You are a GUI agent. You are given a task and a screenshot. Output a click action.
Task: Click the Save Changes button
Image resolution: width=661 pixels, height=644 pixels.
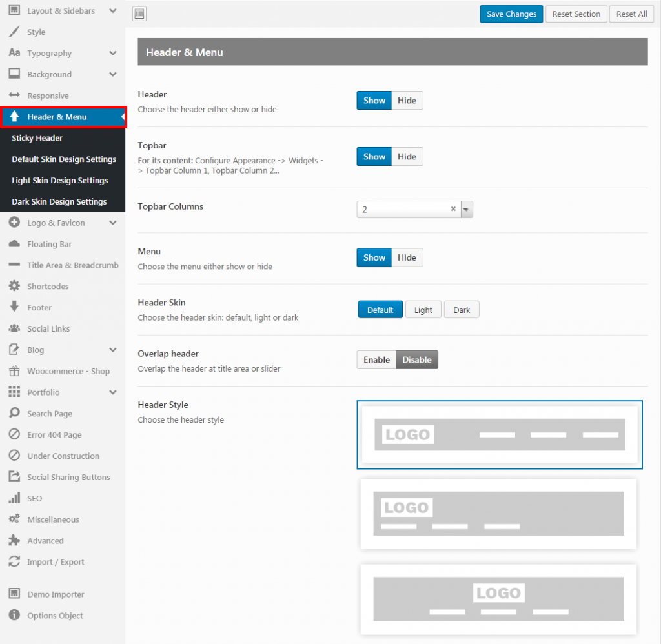click(x=511, y=14)
